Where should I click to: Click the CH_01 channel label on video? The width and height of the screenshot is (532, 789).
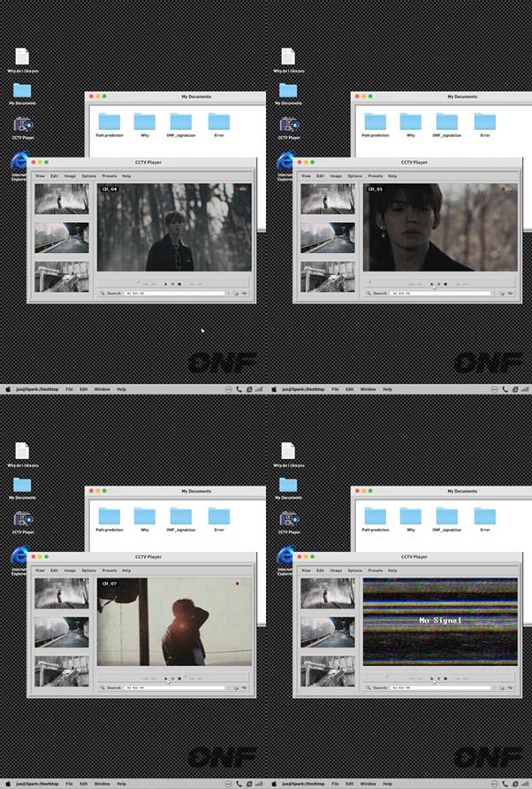[375, 189]
